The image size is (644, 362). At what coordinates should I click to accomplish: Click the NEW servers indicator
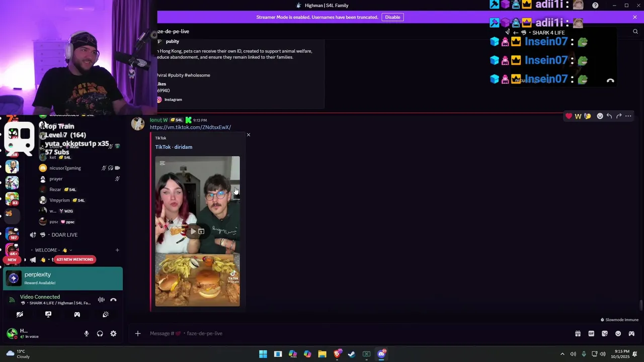click(12, 260)
